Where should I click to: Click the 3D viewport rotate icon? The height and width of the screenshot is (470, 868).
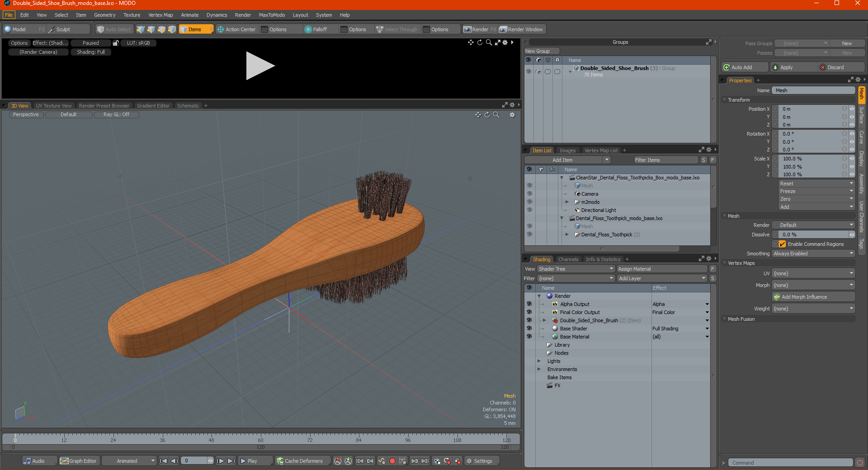(x=487, y=115)
